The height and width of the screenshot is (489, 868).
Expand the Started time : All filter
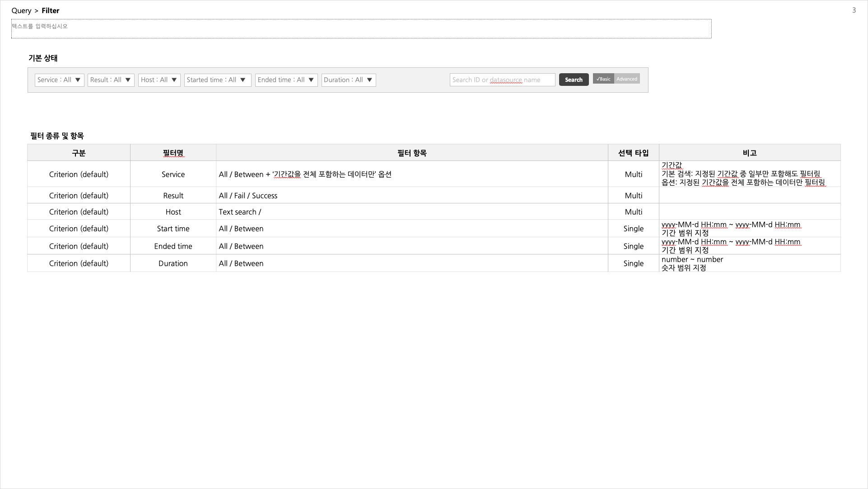pos(218,80)
